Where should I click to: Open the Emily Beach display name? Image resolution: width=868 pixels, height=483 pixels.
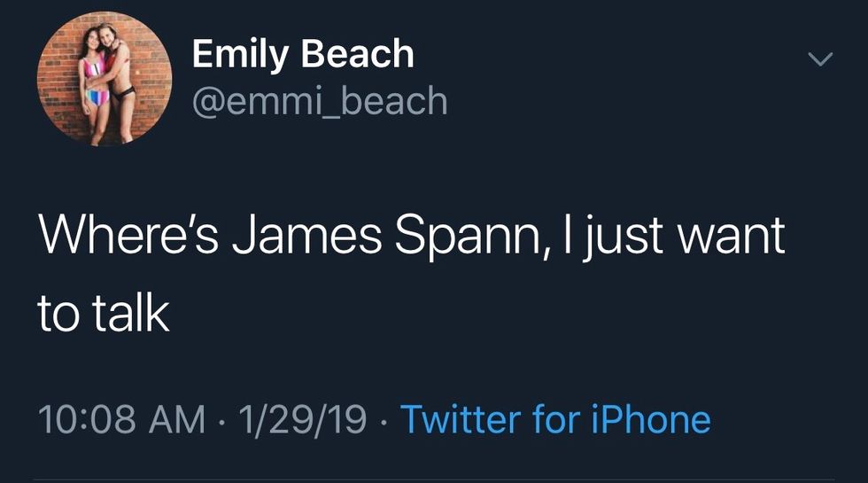pos(303,55)
